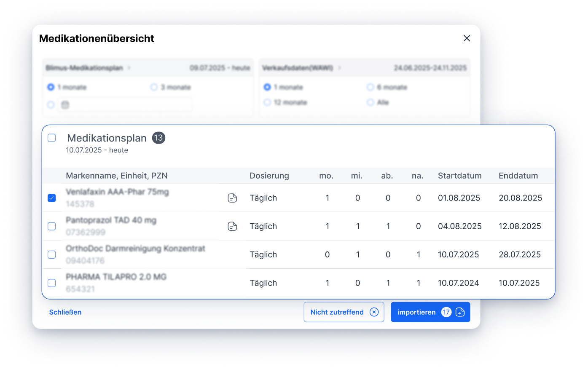Check the Pantoprazol TAD 40 mg row

tap(52, 227)
